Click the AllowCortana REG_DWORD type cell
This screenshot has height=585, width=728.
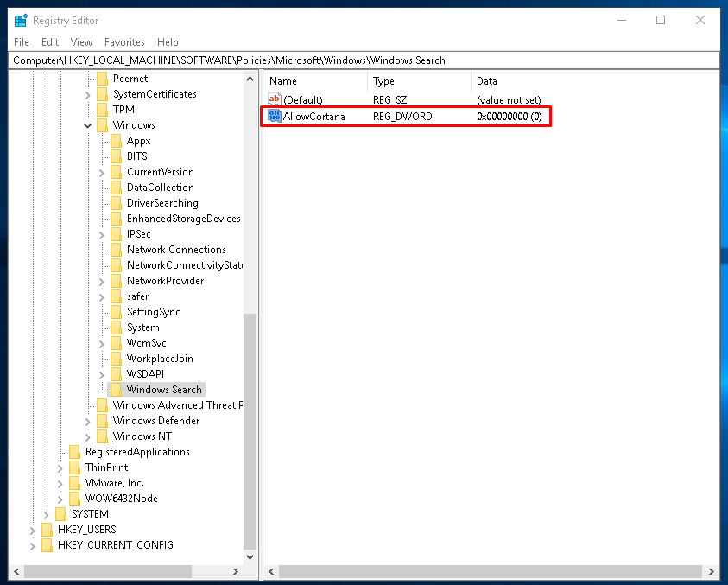click(x=402, y=116)
